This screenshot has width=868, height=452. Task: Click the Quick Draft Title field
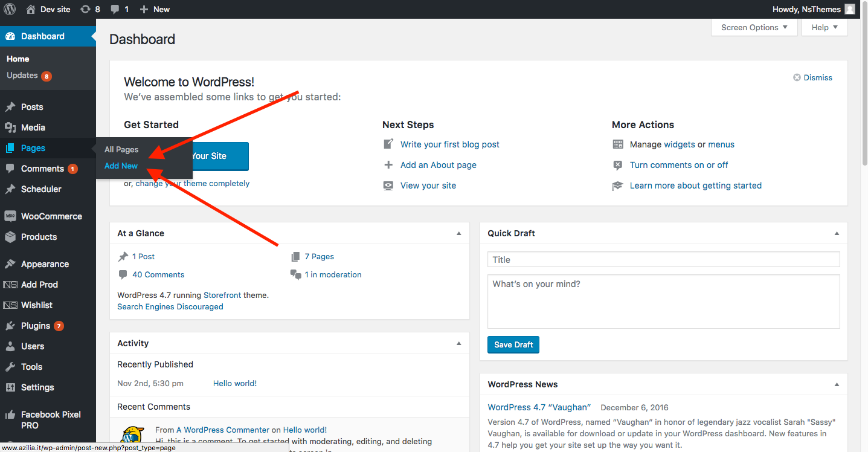664,260
